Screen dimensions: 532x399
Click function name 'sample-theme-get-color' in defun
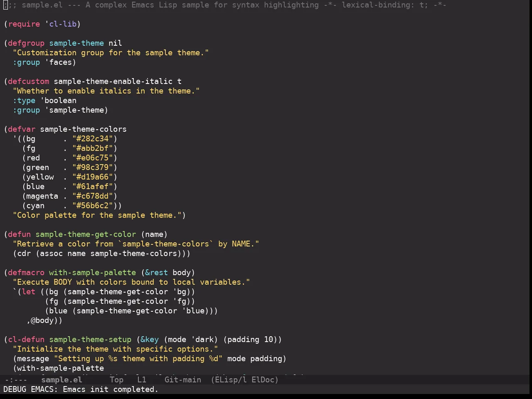[86, 234]
